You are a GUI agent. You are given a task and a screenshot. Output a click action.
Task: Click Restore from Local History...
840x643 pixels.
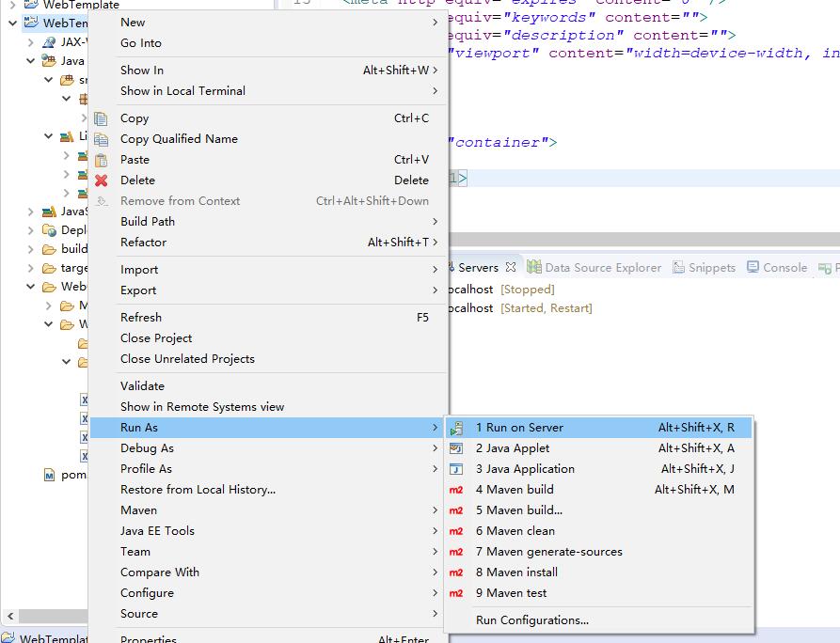[198, 490]
